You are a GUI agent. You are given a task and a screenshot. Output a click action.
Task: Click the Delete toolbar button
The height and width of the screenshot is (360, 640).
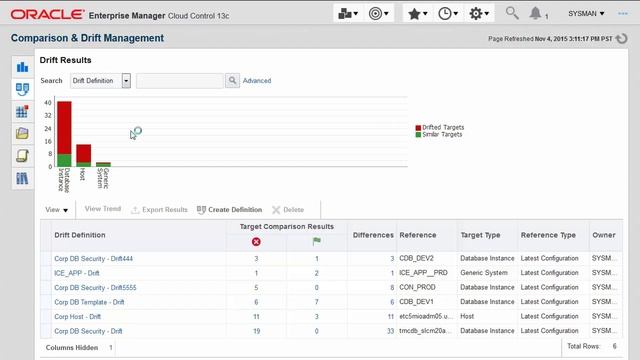click(x=288, y=210)
